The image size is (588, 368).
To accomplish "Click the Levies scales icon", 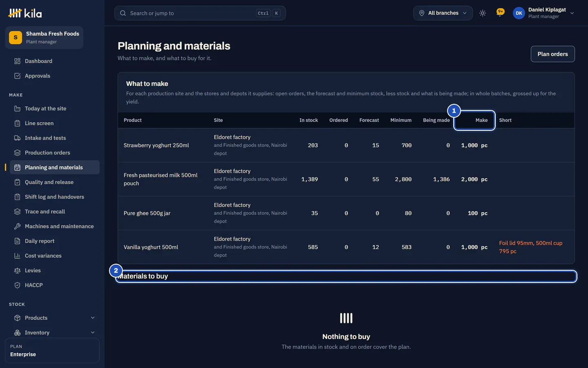I will tap(17, 271).
